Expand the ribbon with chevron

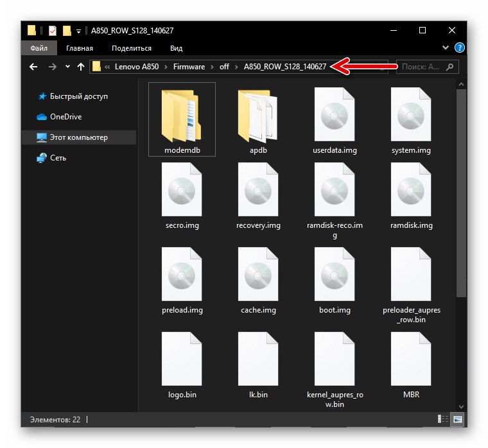(446, 47)
